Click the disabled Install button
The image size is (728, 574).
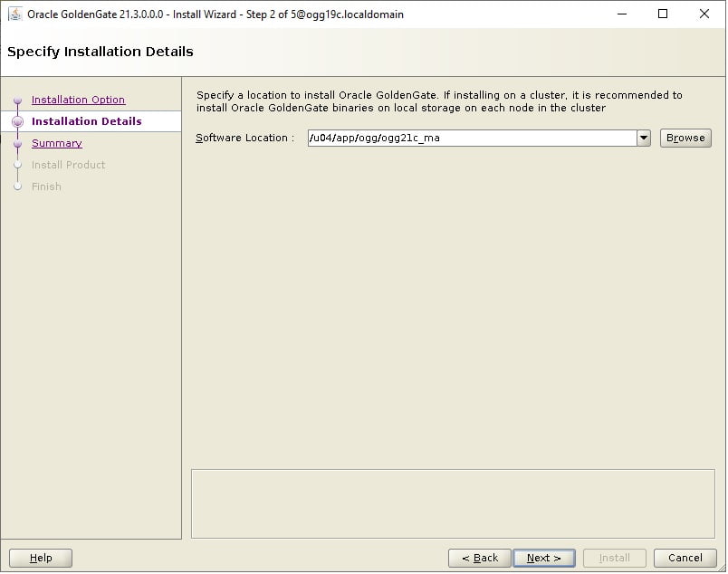pyautogui.click(x=614, y=558)
